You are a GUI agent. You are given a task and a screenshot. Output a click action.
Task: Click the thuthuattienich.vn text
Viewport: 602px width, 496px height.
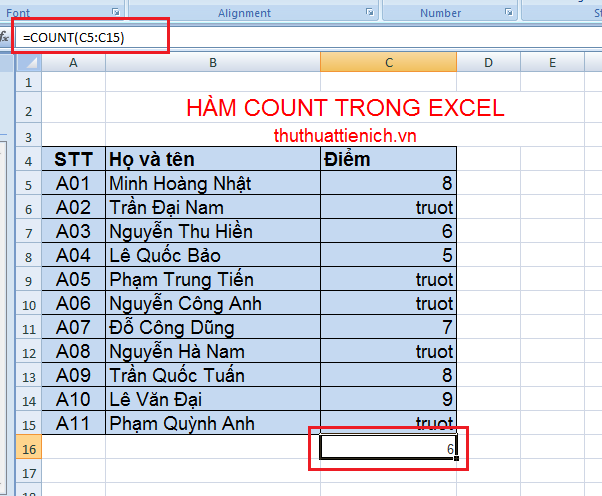pos(345,134)
